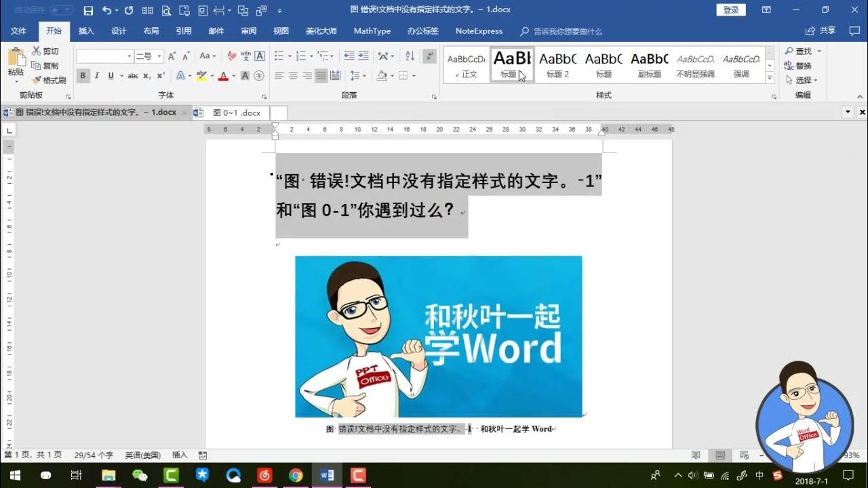Apply subscript formatting
The height and width of the screenshot is (488, 868).
coord(147,76)
